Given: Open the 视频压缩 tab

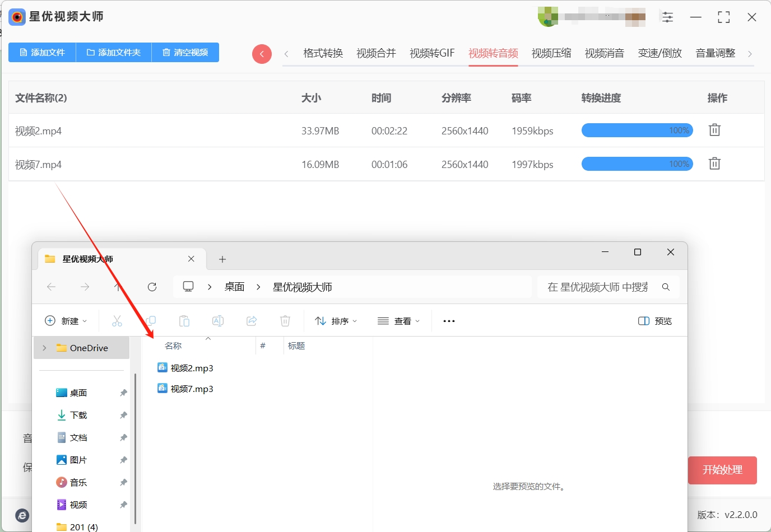Looking at the screenshot, I should tap(551, 53).
